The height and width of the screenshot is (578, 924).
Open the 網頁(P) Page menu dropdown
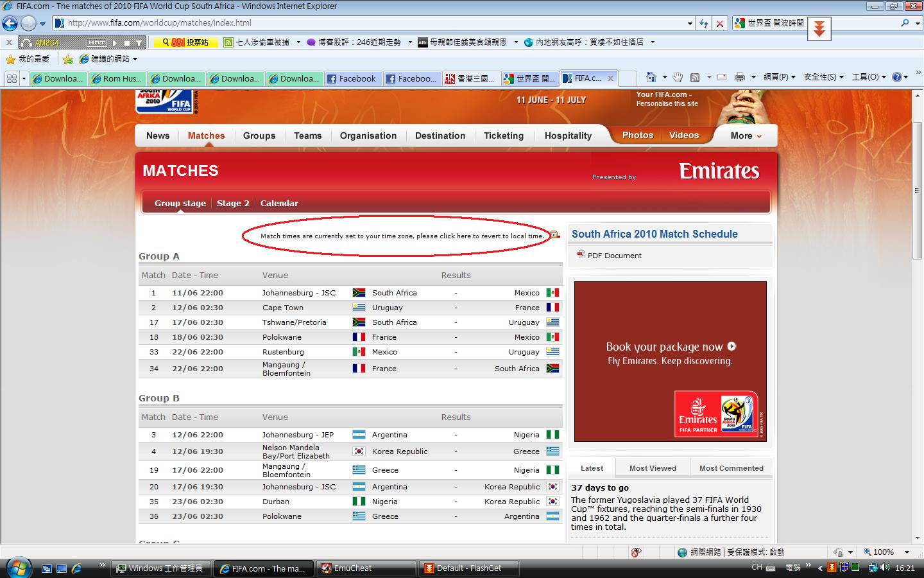pos(779,77)
